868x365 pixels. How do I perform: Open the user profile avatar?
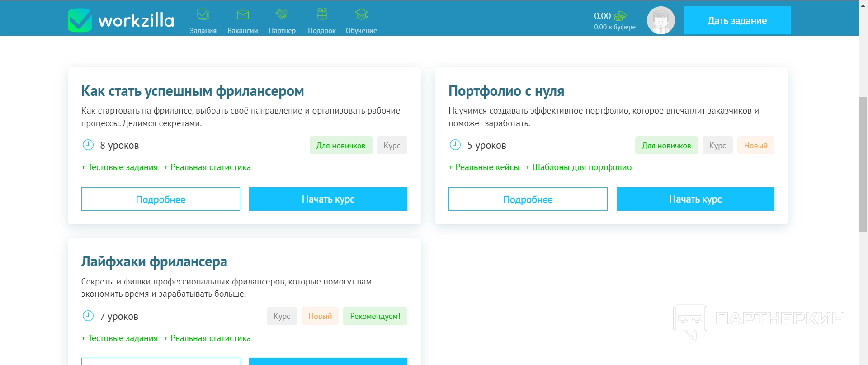[661, 20]
